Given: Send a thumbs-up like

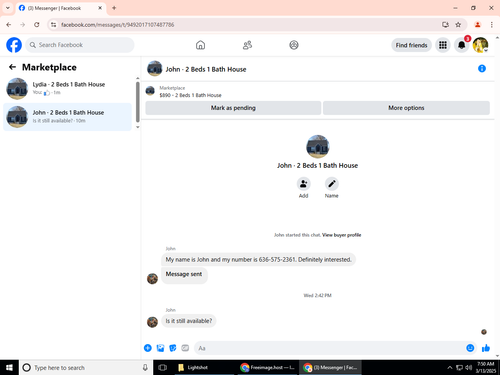Looking at the screenshot, I should tap(486, 348).
